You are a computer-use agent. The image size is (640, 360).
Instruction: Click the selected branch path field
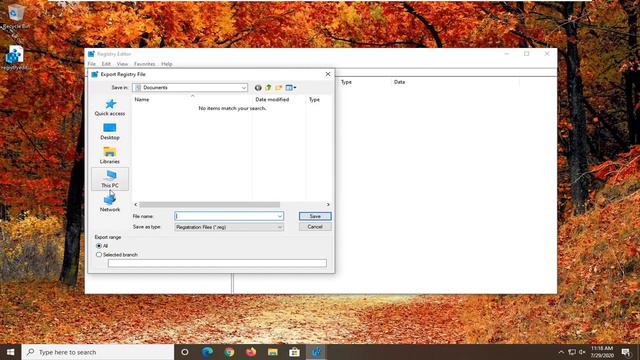click(x=217, y=263)
